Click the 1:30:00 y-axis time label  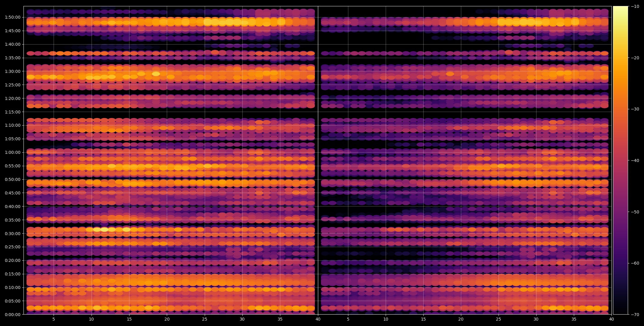click(x=12, y=71)
